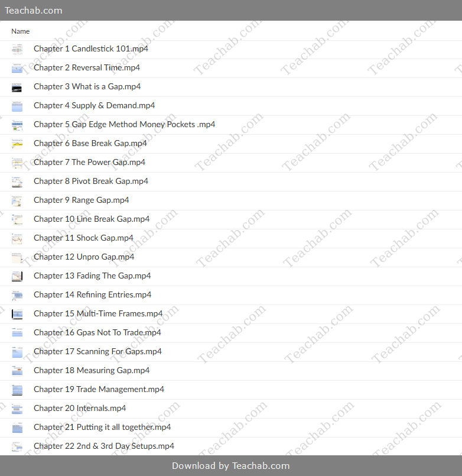Screen dimensions: 462x476
Task: Click the icon beside Chapter 13 Fading The Gap
Action: (x=17, y=276)
